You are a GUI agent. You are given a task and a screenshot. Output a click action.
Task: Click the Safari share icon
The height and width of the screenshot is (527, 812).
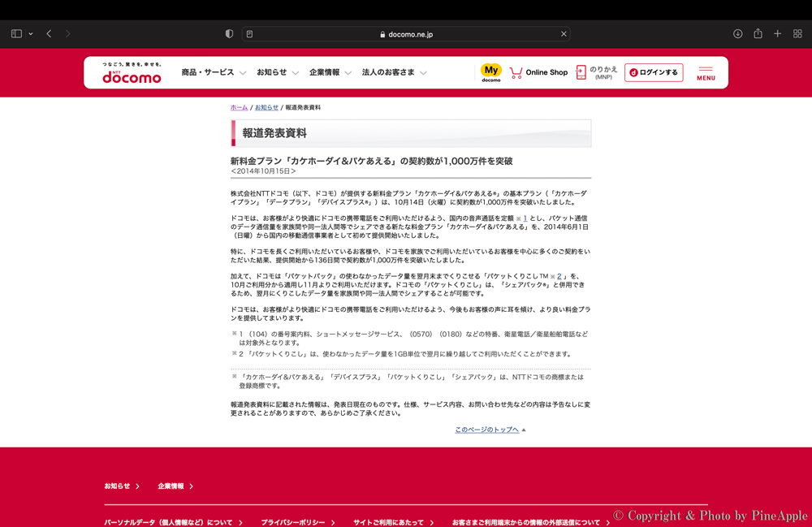pyautogui.click(x=758, y=34)
